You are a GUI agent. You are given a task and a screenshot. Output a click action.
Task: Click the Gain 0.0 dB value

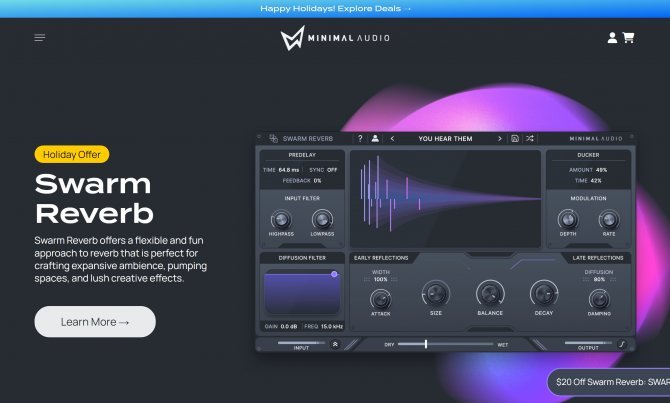(x=289, y=326)
